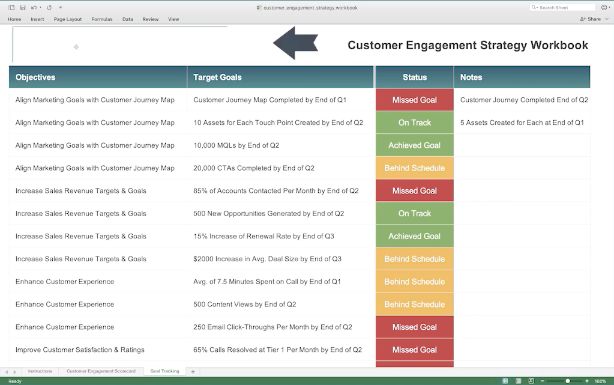Select Achieved Goal status for 10,000 MQLs row
Screen dimensions: 614x385
click(x=415, y=145)
